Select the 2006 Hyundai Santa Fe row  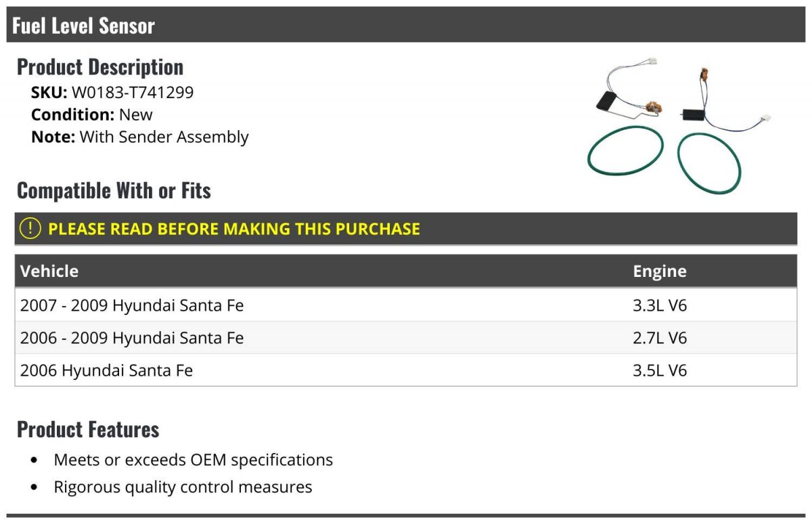click(406, 370)
